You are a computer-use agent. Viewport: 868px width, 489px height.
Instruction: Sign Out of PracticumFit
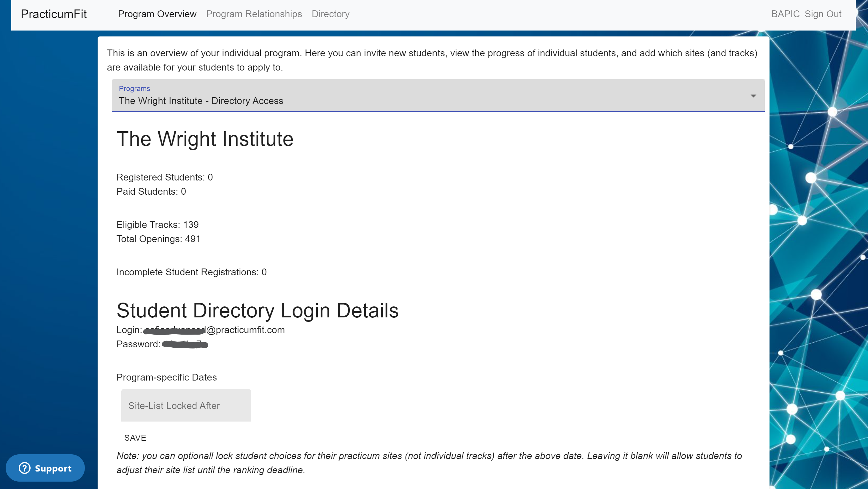pos(823,14)
